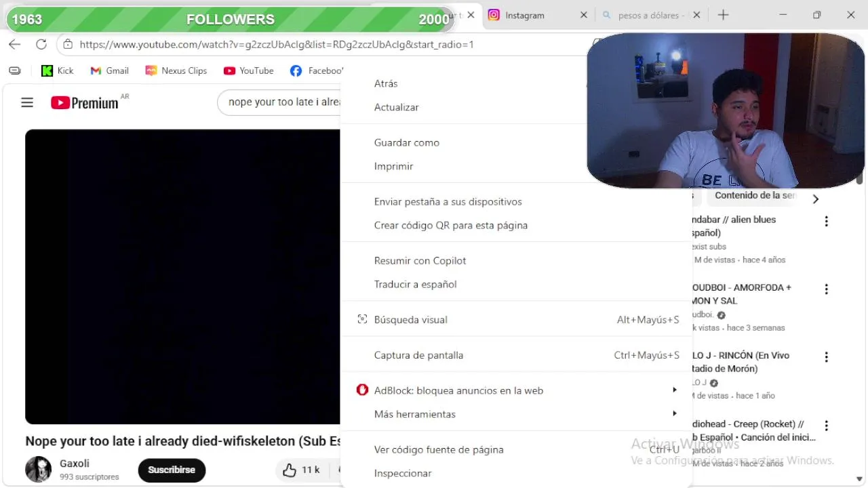
Task: Expand AdBlock submenu arrow
Action: [x=674, y=390]
